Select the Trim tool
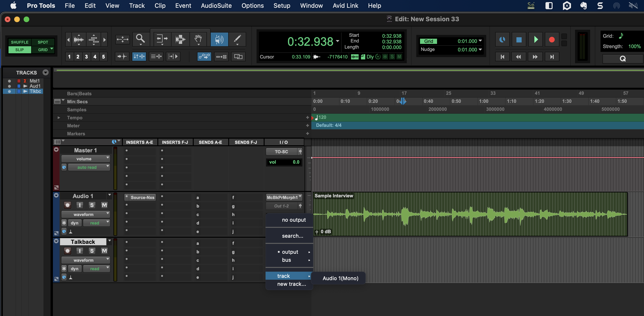The height and width of the screenshot is (316, 644). (x=162, y=39)
